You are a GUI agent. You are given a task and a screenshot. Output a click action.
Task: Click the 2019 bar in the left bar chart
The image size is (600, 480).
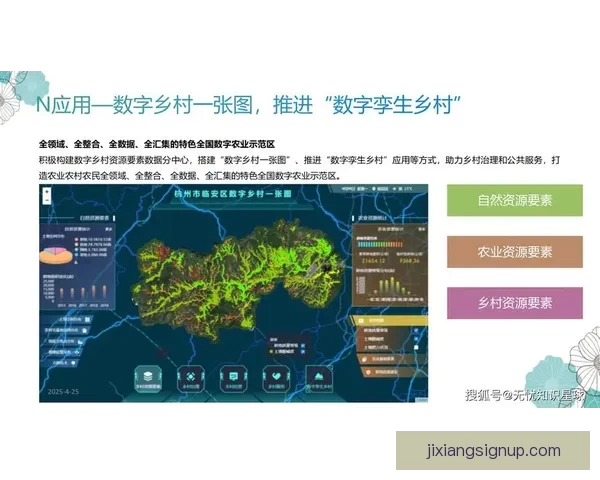[104, 292]
